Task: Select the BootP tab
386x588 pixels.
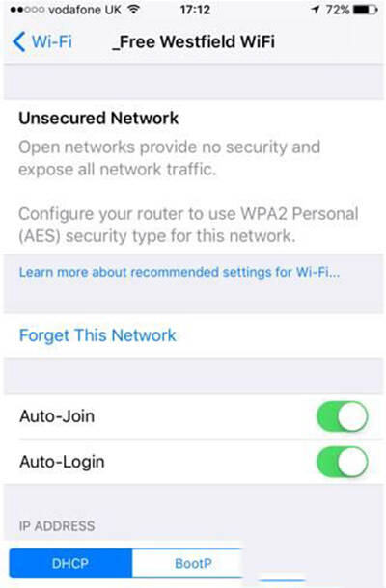Action: pyautogui.click(x=193, y=563)
